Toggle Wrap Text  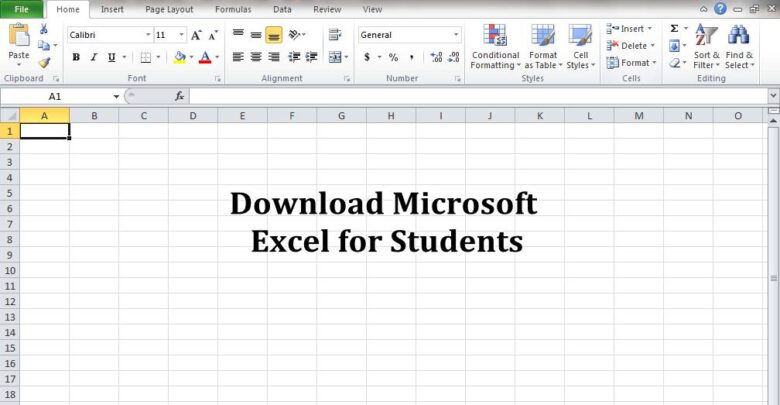tap(335, 34)
